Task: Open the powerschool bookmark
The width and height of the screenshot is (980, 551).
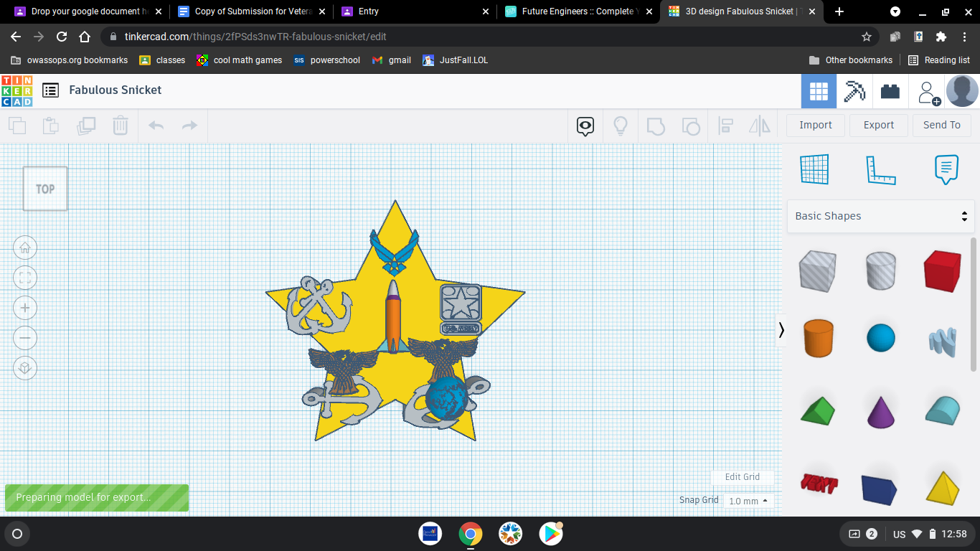Action: point(327,60)
